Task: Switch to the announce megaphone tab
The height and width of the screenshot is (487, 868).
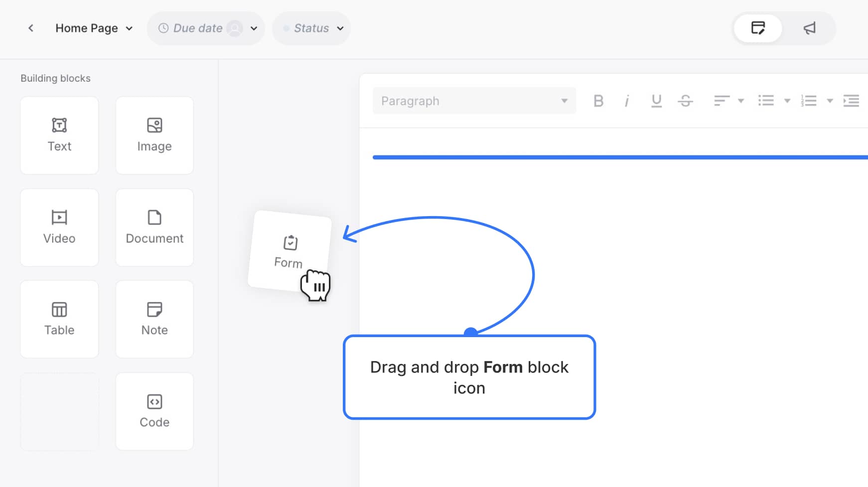Action: pyautogui.click(x=810, y=28)
